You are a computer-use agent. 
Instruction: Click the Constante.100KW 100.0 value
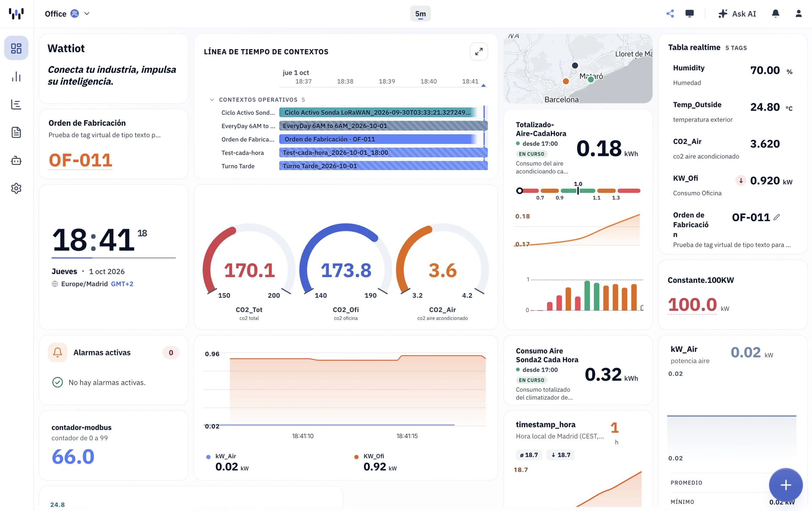coord(692,304)
